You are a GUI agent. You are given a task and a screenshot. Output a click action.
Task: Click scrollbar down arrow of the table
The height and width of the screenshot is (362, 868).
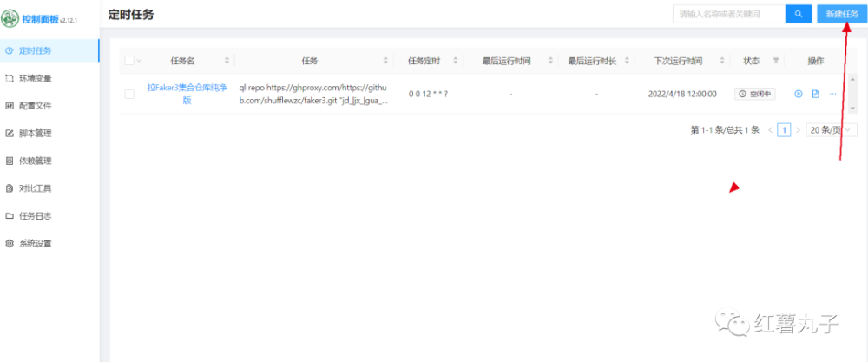click(852, 109)
